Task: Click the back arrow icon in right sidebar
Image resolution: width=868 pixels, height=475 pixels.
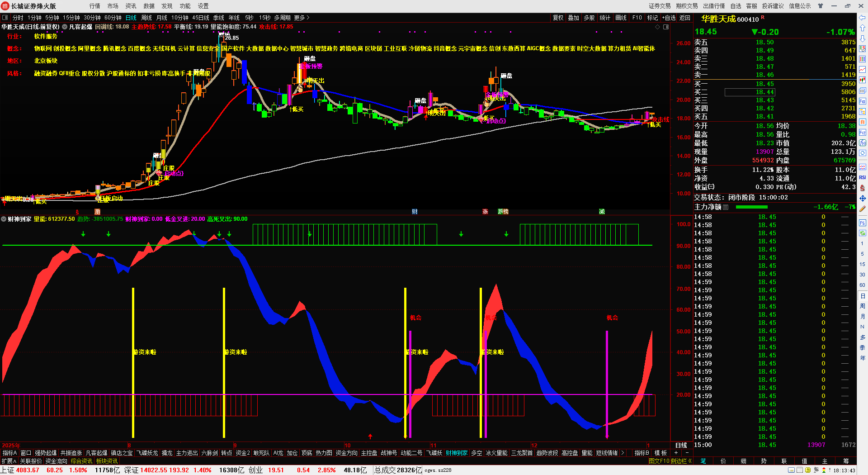Action: (x=863, y=18)
